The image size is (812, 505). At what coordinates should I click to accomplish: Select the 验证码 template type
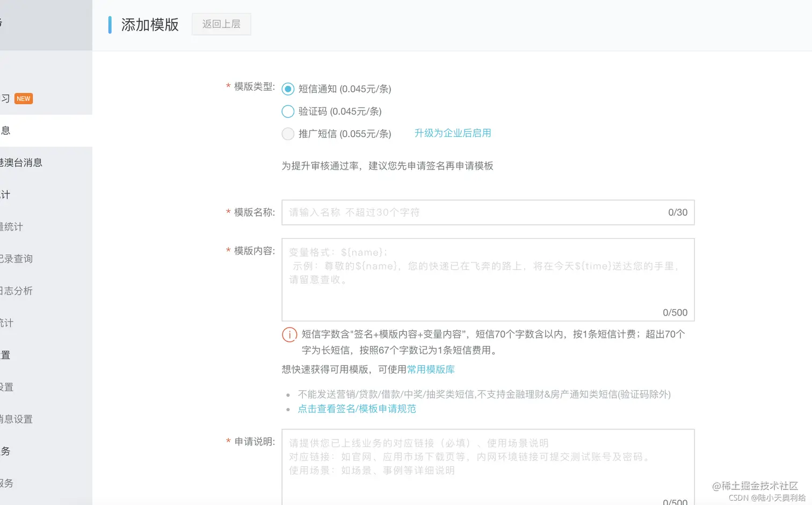[x=288, y=111]
